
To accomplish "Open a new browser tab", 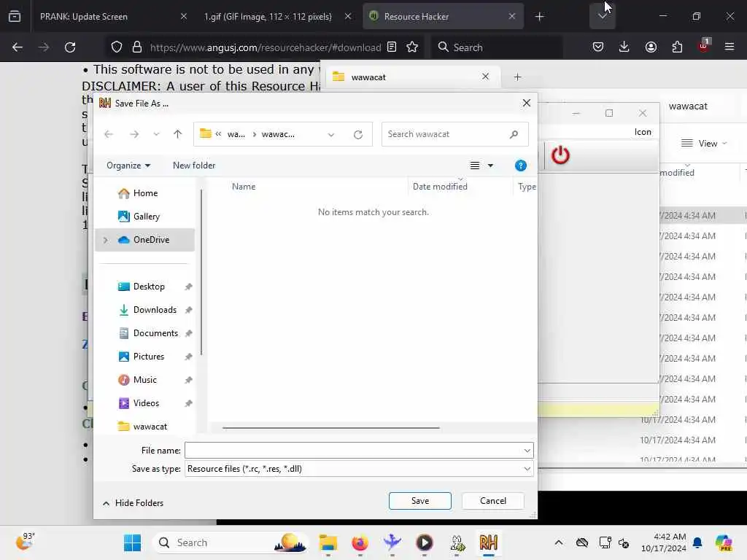I will point(539,17).
